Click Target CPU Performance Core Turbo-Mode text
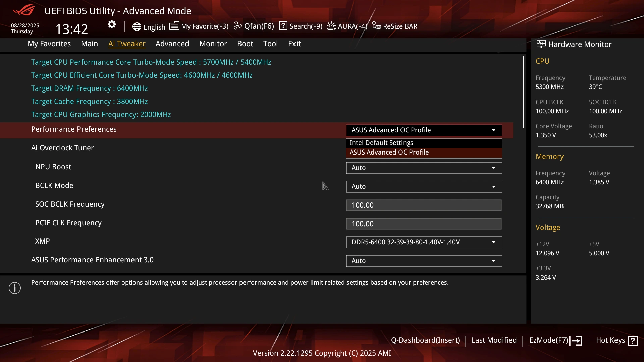 (151, 62)
